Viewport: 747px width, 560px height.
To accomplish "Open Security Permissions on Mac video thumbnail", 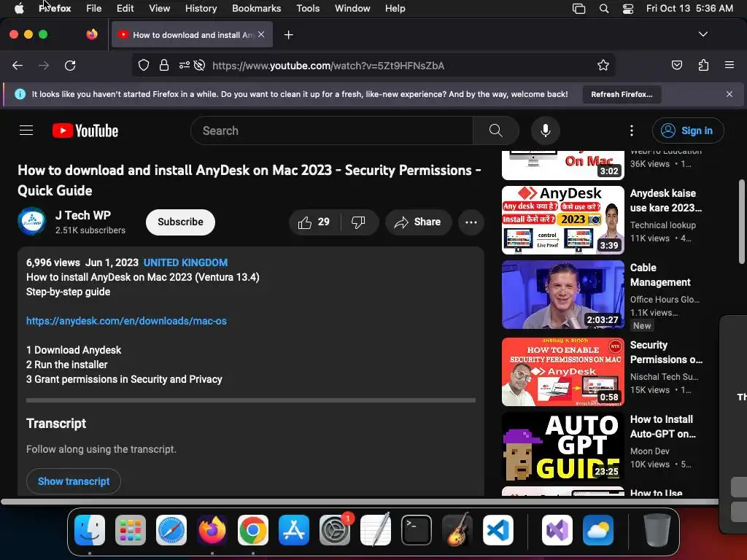I will [x=562, y=372].
